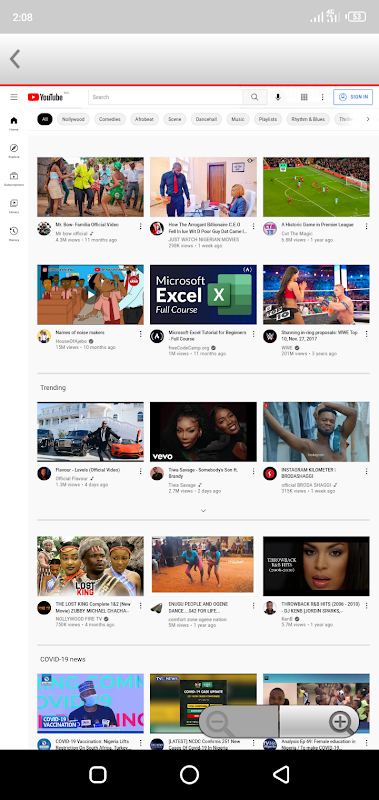Open NOLLYWOOD FIRE TV channel link
Viewport: 379px width, 800px height.
[79, 618]
